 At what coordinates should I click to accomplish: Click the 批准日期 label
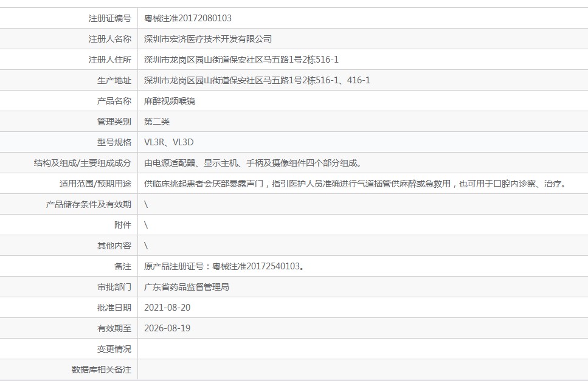[114, 308]
